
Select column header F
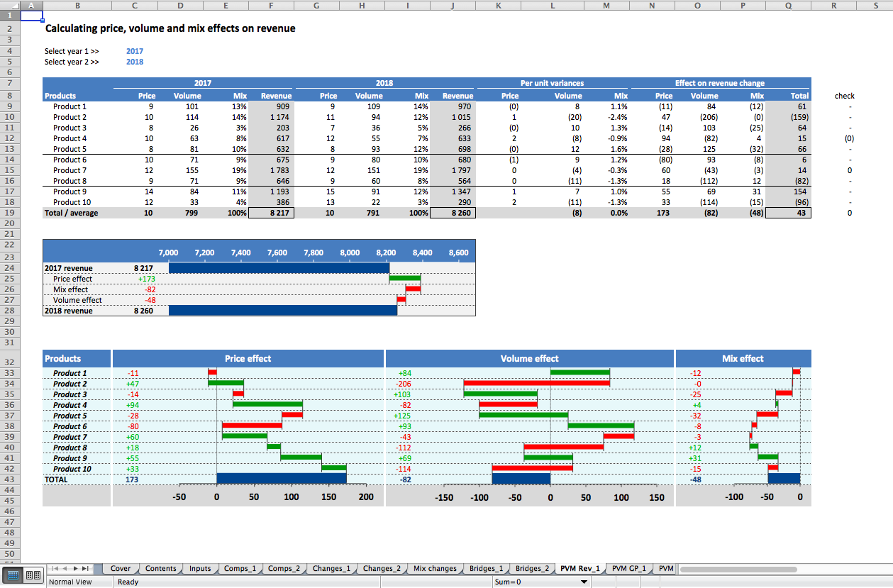click(271, 5)
